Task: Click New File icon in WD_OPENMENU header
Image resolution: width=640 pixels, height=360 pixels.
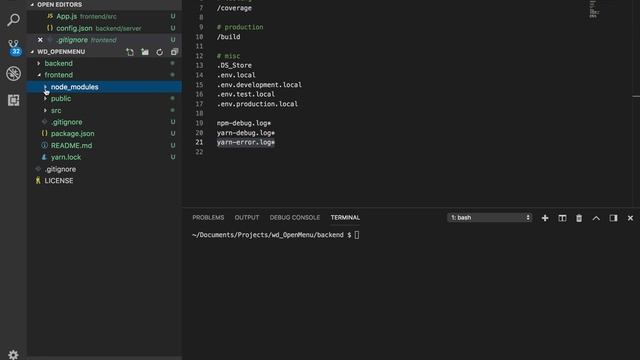Action: coord(130,52)
